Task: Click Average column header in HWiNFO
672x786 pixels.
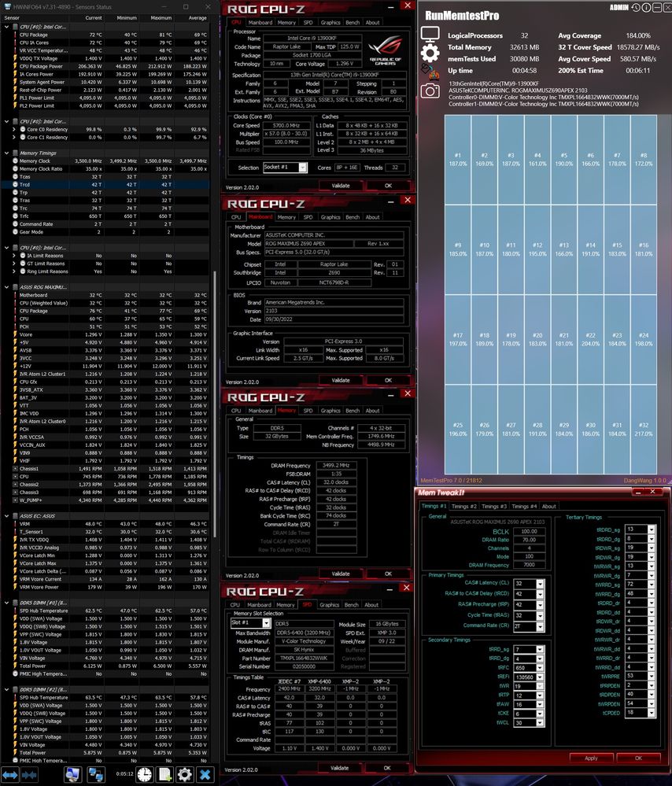Action: 198,17
